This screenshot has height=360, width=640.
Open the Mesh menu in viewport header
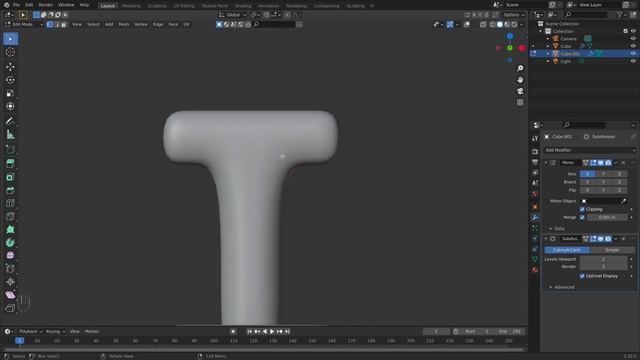click(124, 24)
